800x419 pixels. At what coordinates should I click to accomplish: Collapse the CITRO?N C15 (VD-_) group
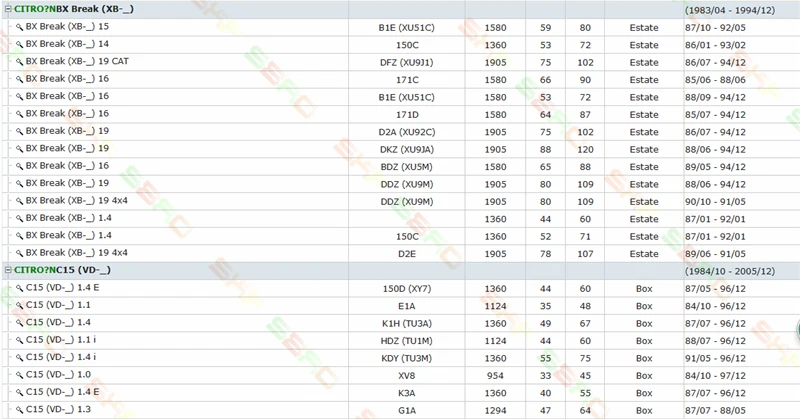(x=8, y=270)
